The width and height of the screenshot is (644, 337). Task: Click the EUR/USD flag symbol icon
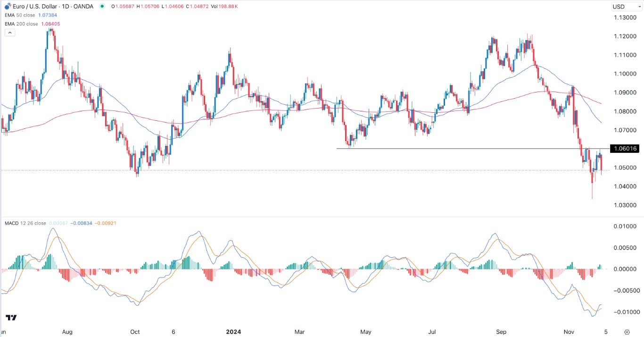pos(8,6)
